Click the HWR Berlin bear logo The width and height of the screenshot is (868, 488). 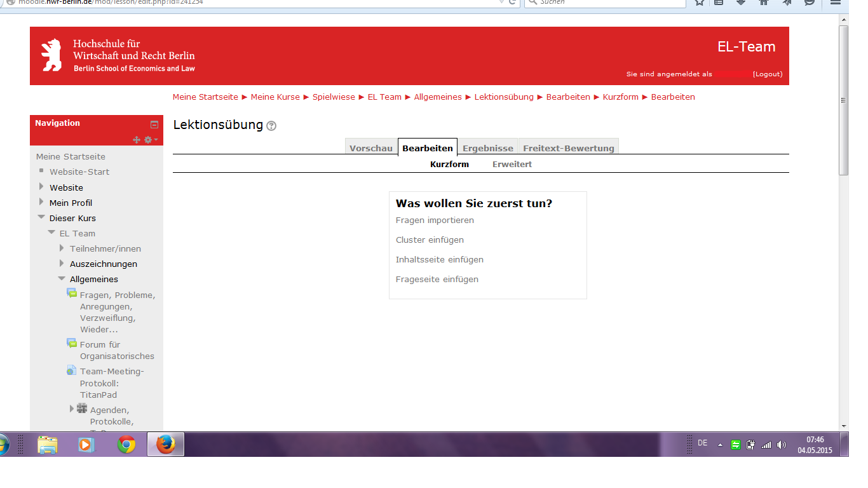(x=51, y=55)
